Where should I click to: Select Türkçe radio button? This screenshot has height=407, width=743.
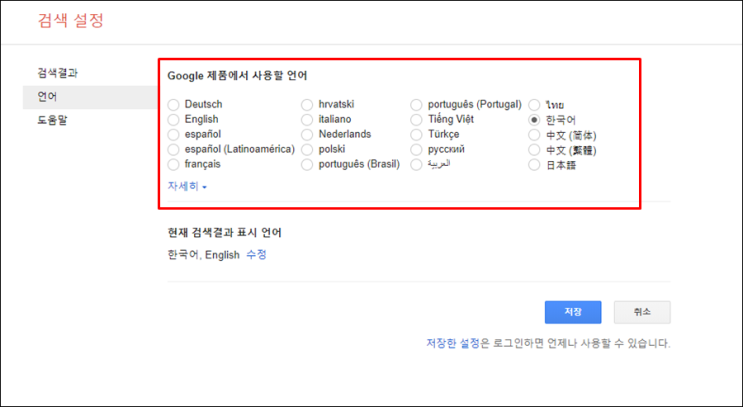(x=416, y=135)
